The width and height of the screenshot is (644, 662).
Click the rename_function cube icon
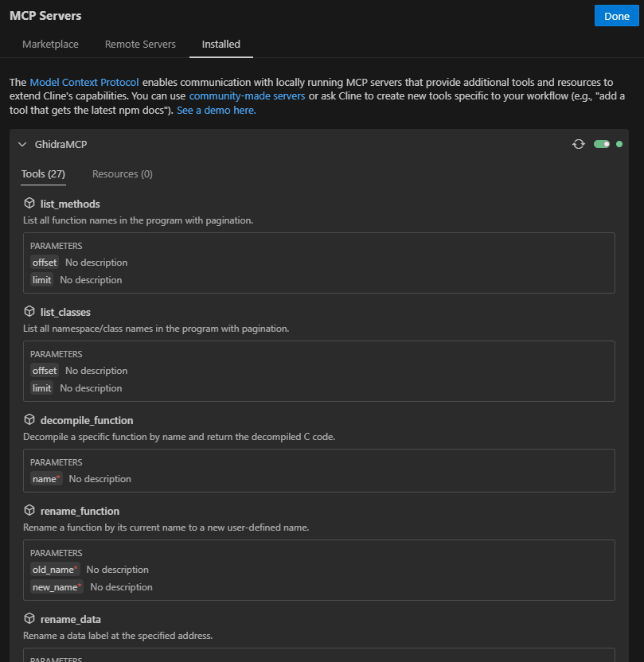coord(29,511)
